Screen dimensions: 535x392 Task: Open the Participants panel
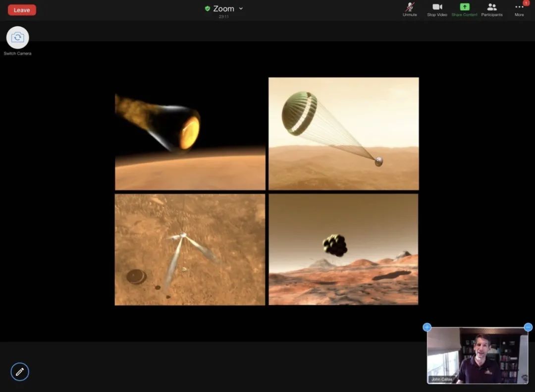coord(492,9)
